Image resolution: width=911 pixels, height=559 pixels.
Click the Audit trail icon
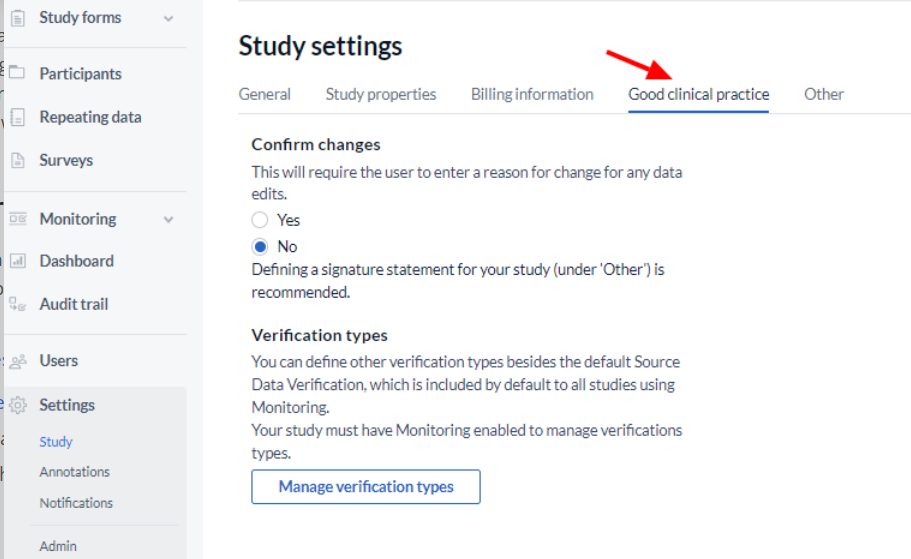pyautogui.click(x=17, y=304)
